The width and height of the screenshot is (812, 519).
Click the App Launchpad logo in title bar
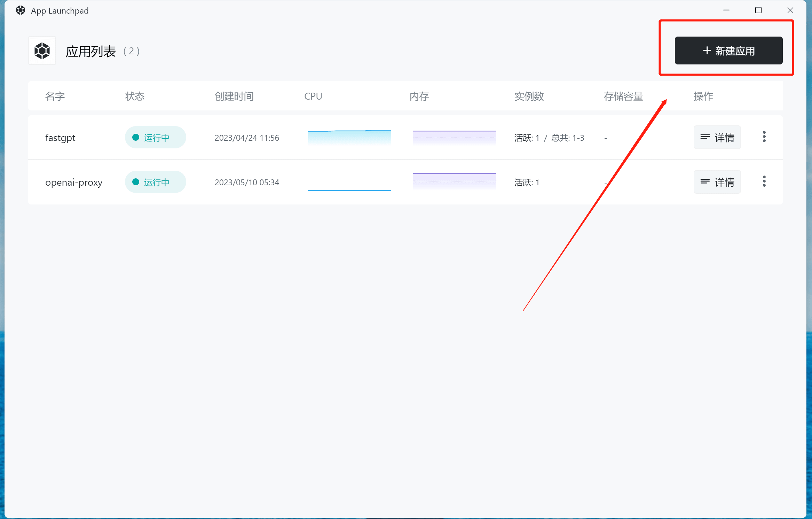click(x=20, y=10)
